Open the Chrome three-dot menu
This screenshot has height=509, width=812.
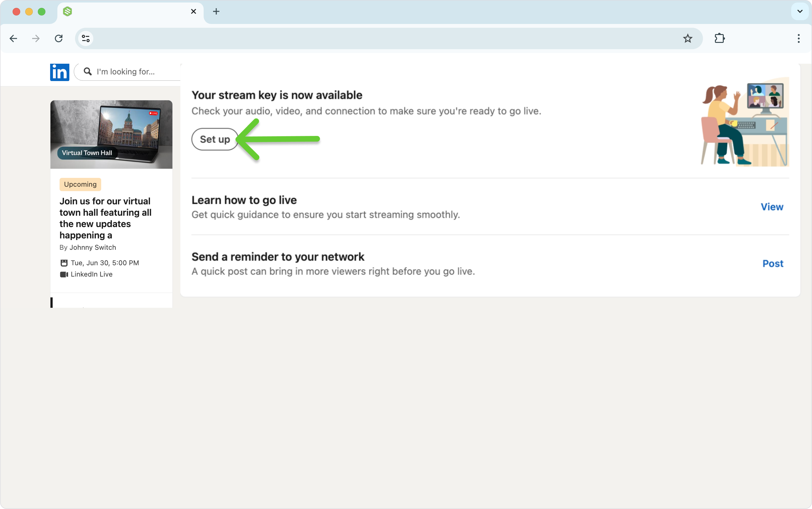pyautogui.click(x=798, y=38)
